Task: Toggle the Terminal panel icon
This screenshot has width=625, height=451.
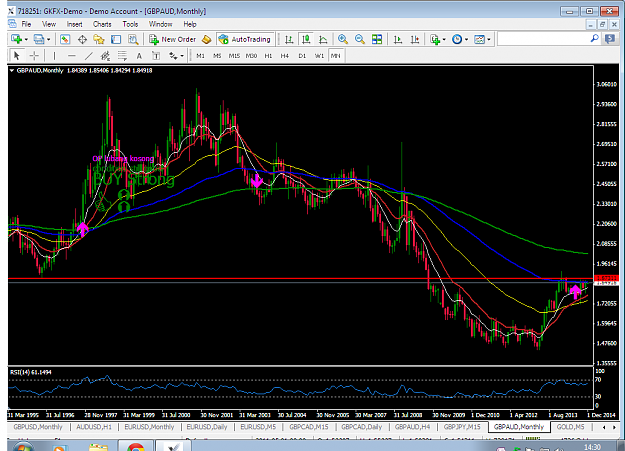Action: click(x=116, y=39)
